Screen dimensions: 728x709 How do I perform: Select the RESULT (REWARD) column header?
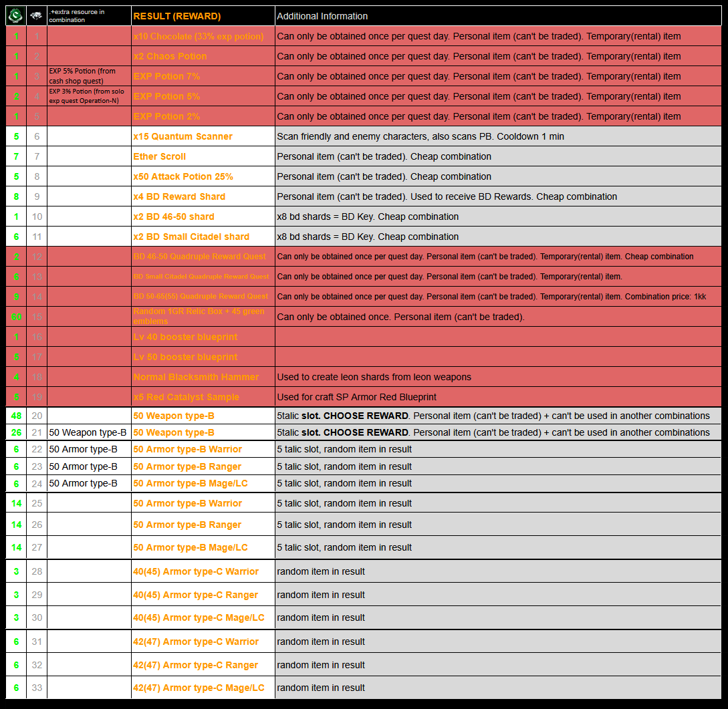click(177, 16)
